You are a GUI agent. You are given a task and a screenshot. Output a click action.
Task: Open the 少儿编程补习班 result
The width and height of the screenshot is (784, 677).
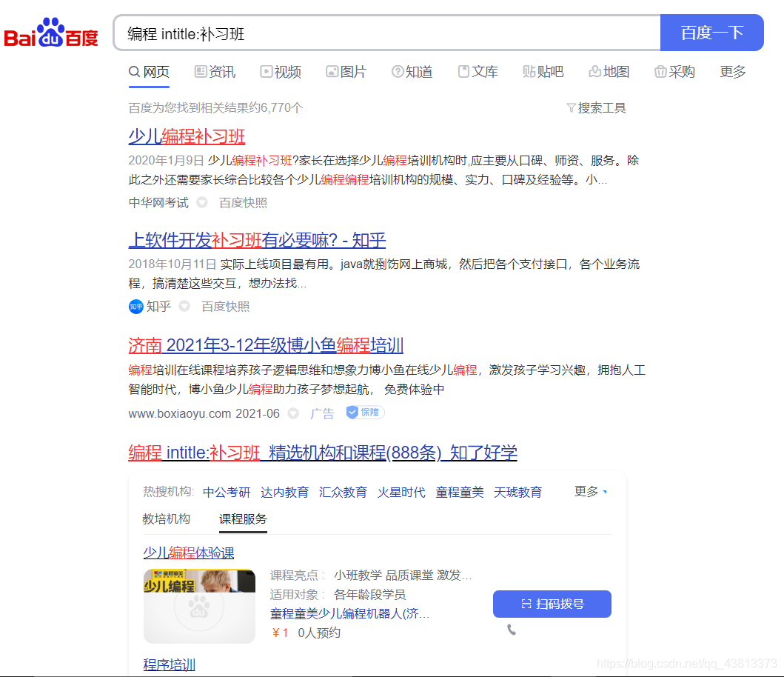click(x=187, y=136)
